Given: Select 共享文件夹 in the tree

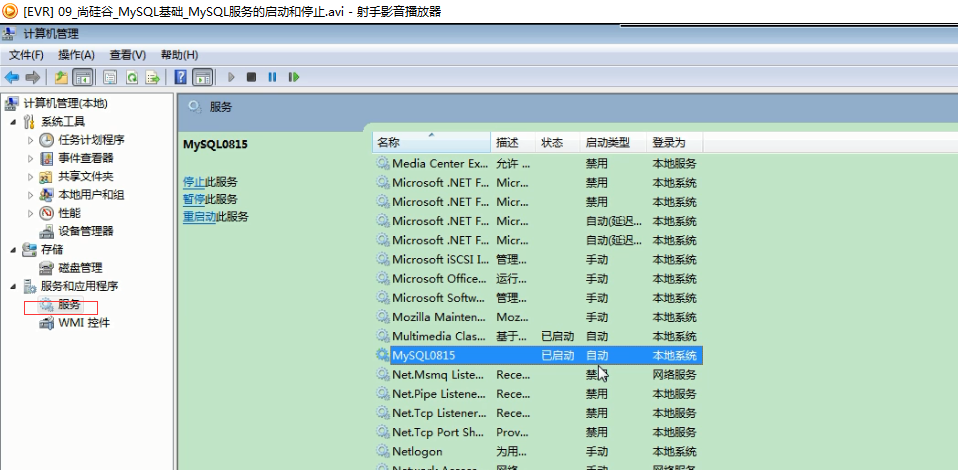Looking at the screenshot, I should pos(86,177).
